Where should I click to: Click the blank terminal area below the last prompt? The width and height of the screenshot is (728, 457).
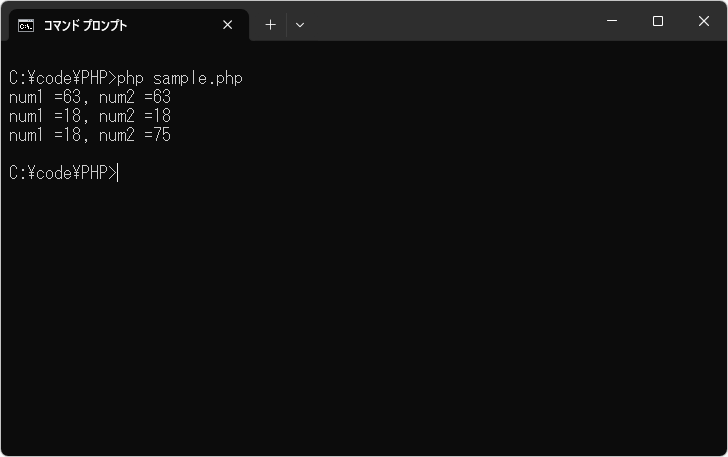point(360,320)
